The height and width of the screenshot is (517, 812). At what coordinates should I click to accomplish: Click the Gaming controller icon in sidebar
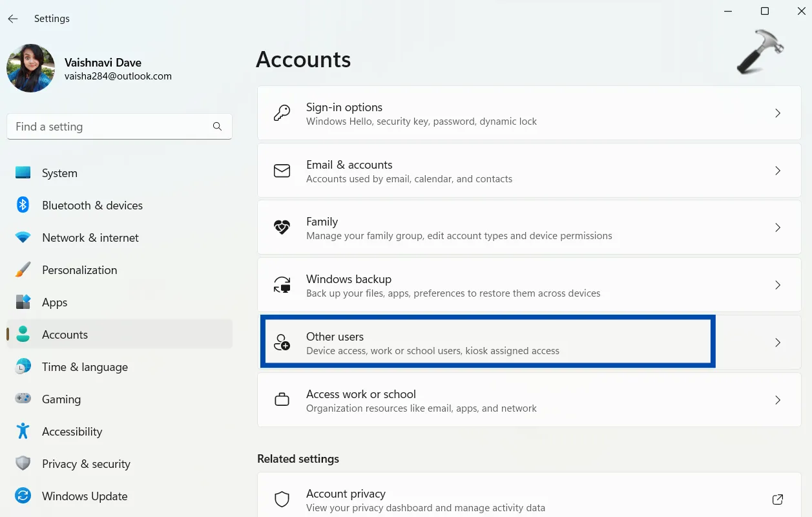[x=23, y=399]
